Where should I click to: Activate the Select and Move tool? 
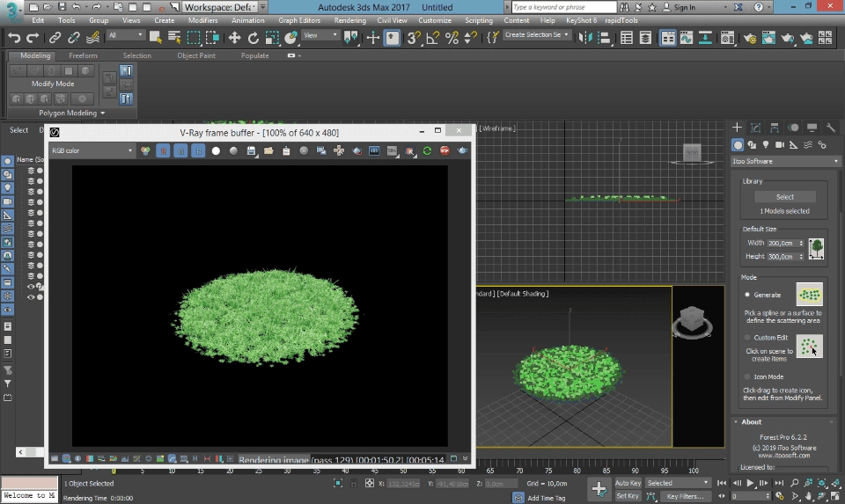[x=234, y=38]
